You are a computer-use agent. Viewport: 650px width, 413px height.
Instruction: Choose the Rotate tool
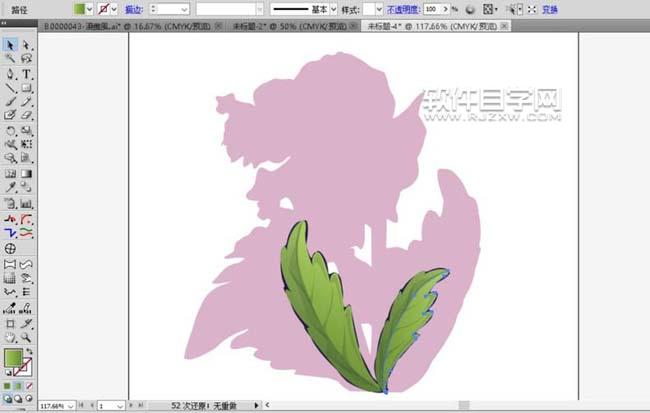pyautogui.click(x=10, y=131)
